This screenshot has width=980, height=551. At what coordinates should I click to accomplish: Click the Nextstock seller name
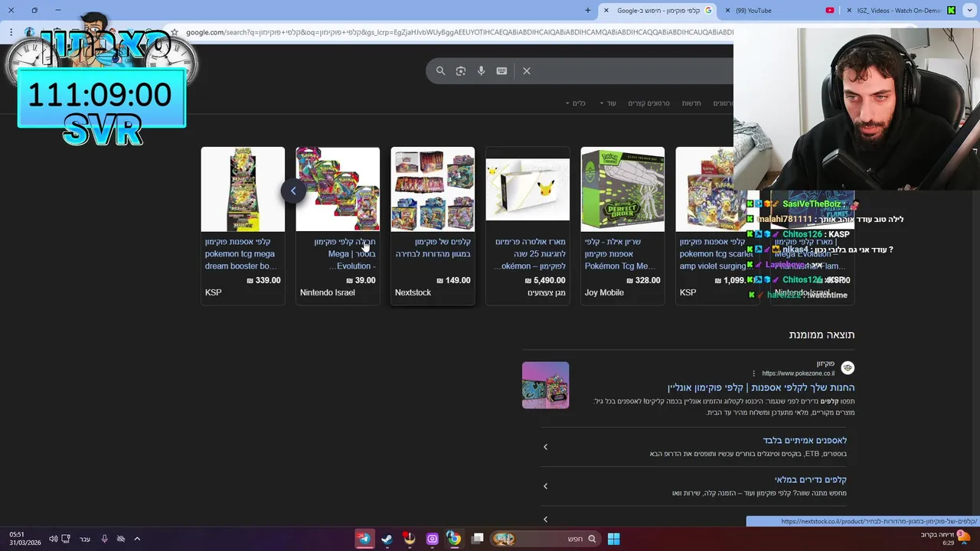pyautogui.click(x=413, y=292)
